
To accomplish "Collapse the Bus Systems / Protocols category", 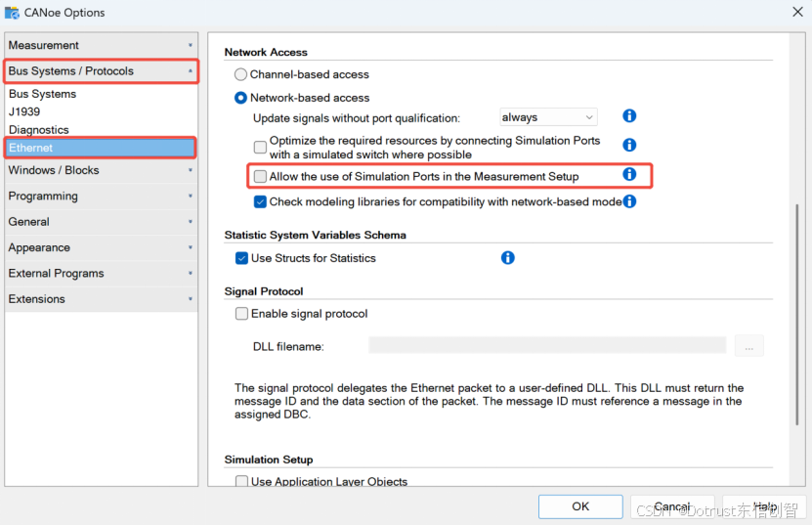I will tap(101, 71).
